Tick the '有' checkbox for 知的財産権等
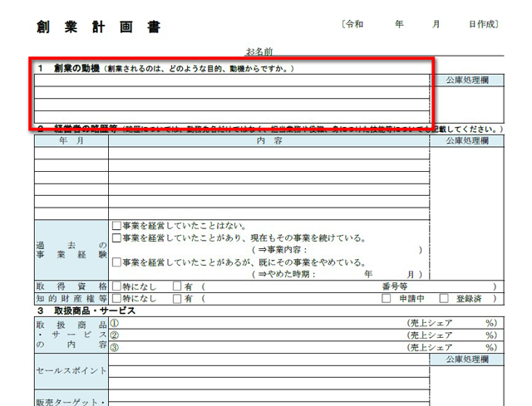 pyautogui.click(x=176, y=298)
